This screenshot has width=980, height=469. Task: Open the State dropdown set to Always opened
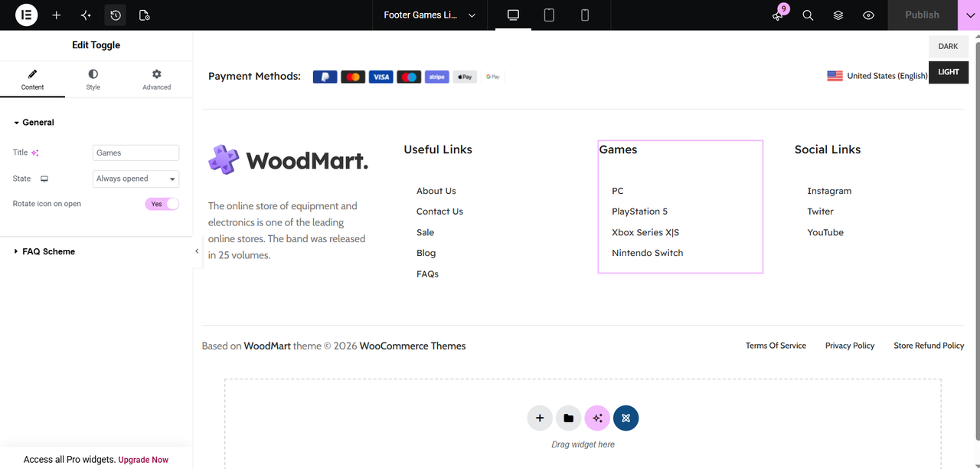tap(136, 179)
